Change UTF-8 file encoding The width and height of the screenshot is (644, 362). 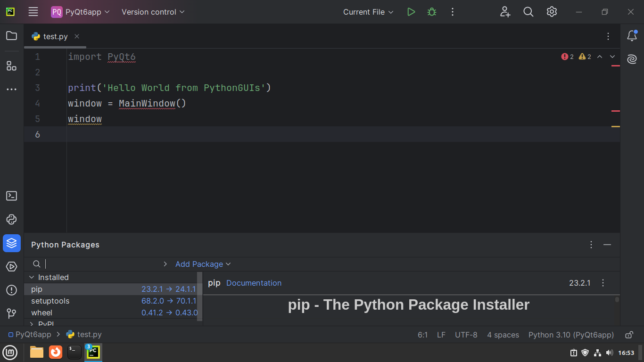[466, 335]
